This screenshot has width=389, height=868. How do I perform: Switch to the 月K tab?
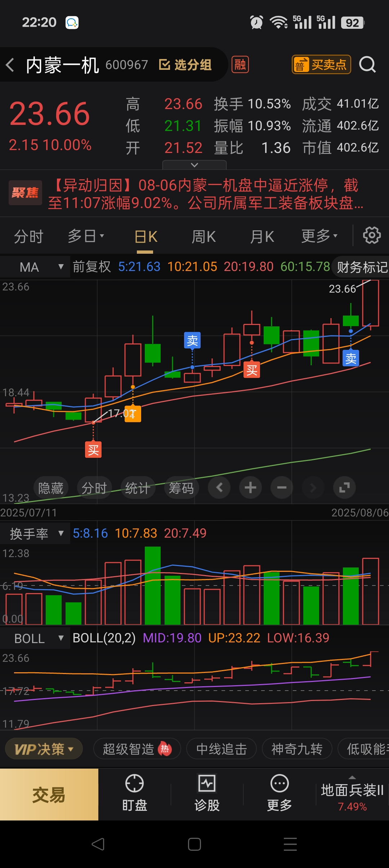pos(262,237)
